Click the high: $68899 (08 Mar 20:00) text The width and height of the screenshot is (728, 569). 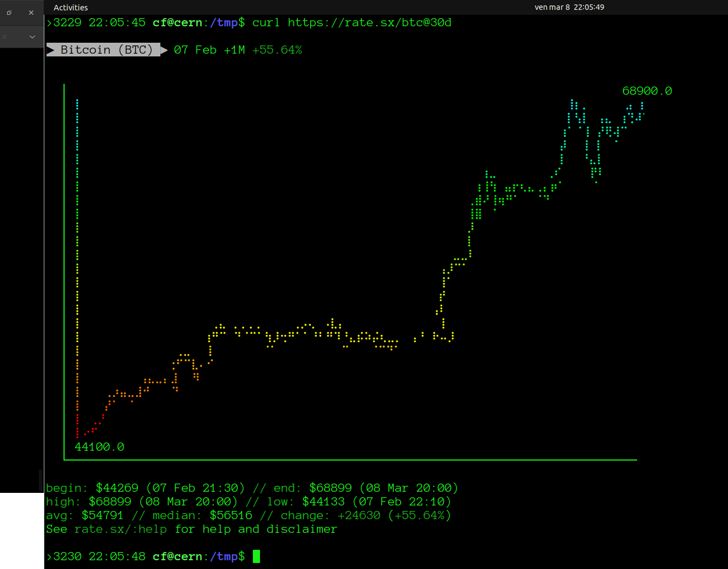tap(142, 502)
